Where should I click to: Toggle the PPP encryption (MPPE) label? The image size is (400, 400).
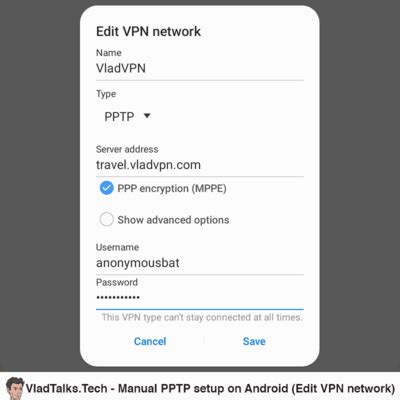point(172,188)
